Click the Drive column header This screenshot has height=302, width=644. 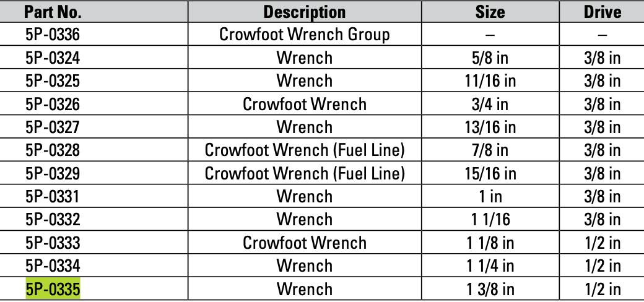(x=602, y=12)
